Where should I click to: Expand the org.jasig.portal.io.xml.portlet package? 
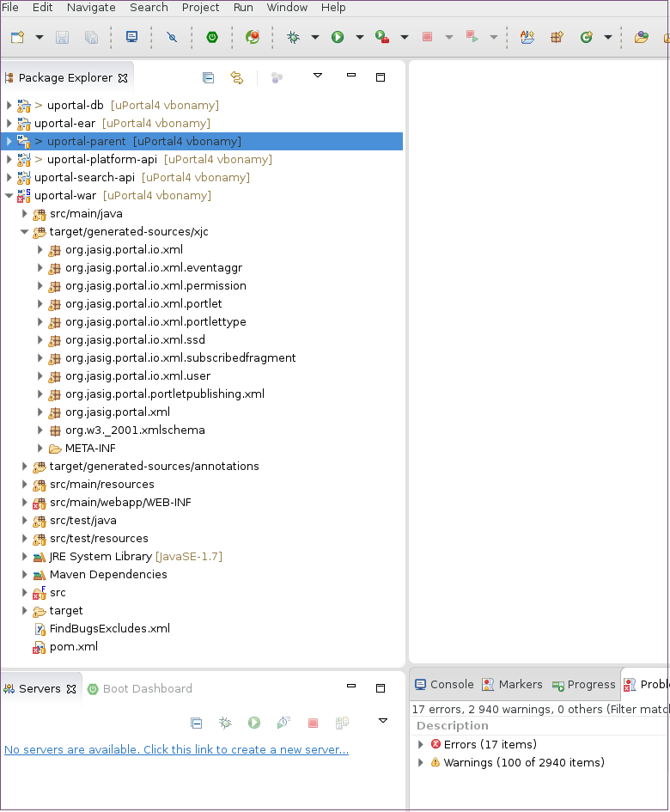pos(40,304)
